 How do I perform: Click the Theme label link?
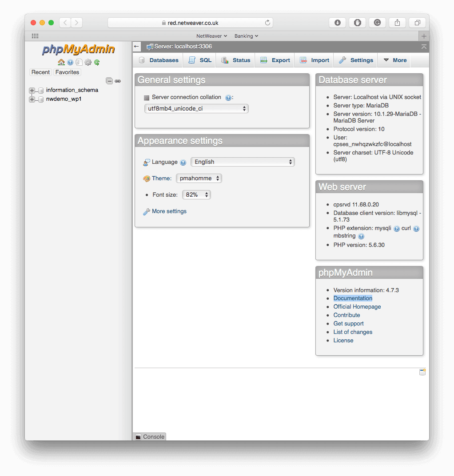click(x=162, y=178)
